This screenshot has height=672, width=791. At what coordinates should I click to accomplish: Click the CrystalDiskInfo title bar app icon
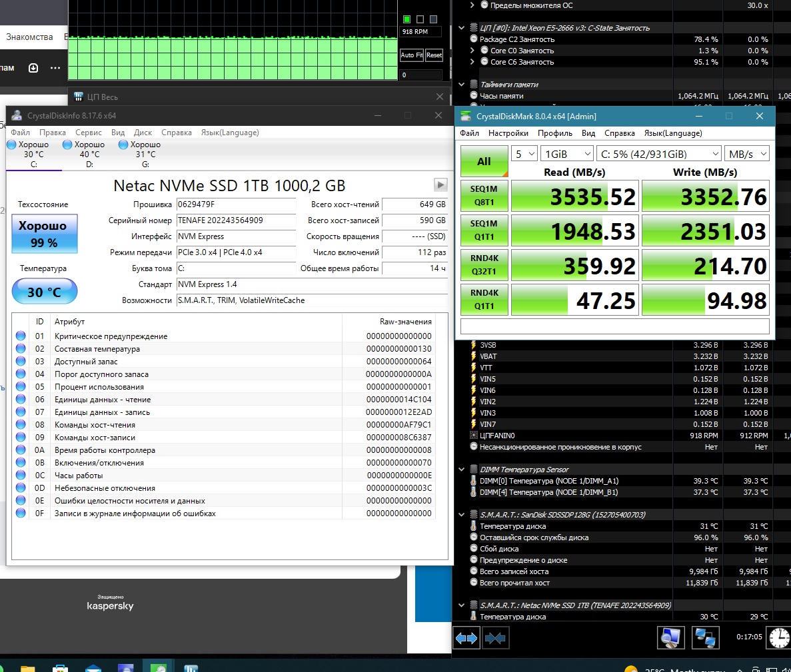click(x=17, y=115)
